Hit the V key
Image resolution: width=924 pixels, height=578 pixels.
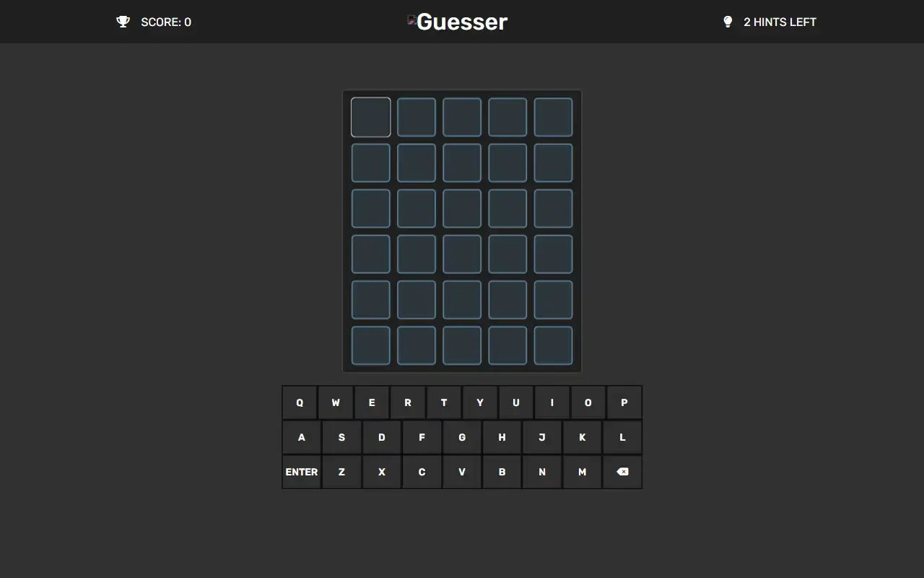click(462, 472)
